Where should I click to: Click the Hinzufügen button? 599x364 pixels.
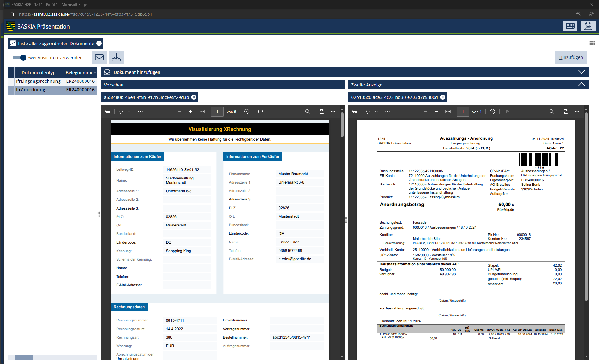click(x=571, y=57)
